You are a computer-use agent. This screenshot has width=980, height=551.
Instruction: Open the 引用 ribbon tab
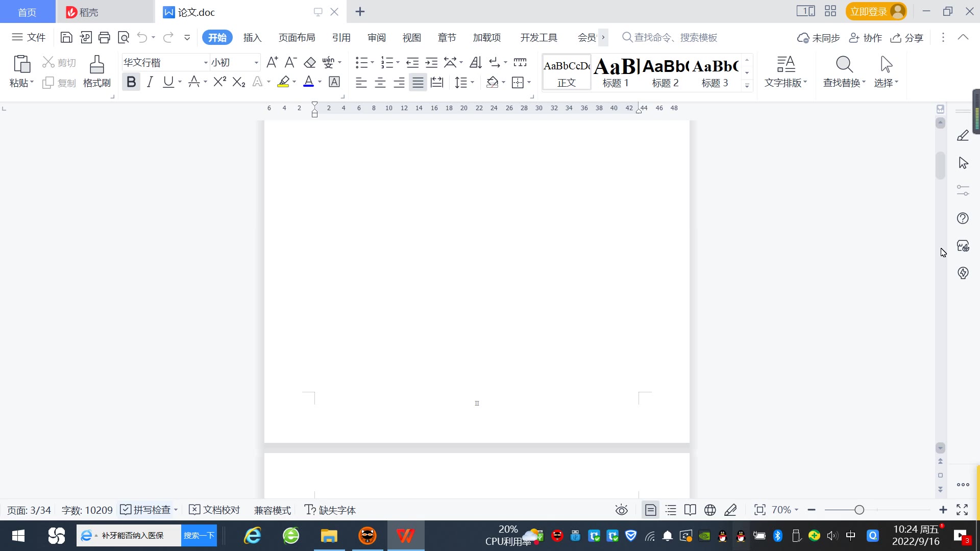(341, 37)
